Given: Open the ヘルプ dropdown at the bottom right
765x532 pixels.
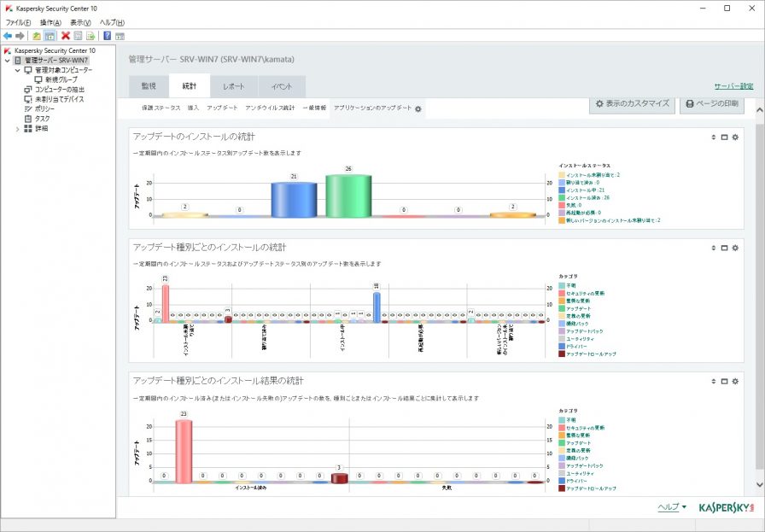Looking at the screenshot, I should pos(672,507).
